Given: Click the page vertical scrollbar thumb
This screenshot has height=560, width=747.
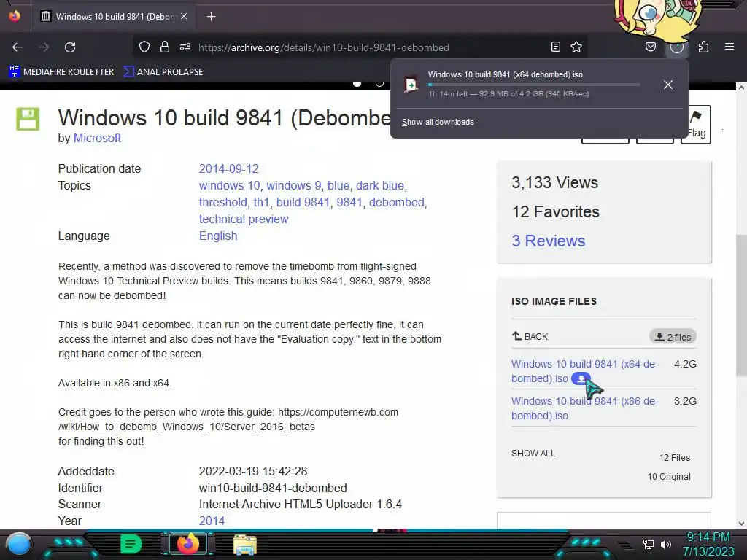Looking at the screenshot, I should [741, 305].
